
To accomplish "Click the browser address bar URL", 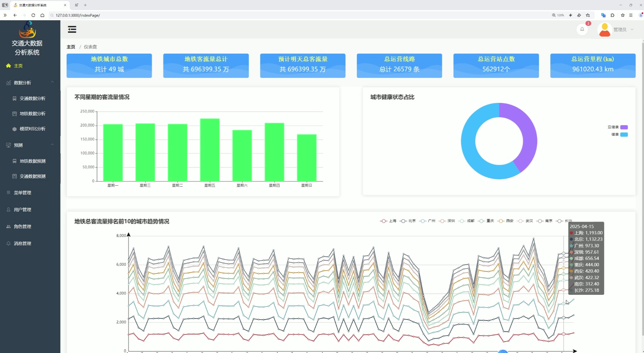I will pyautogui.click(x=78, y=15).
